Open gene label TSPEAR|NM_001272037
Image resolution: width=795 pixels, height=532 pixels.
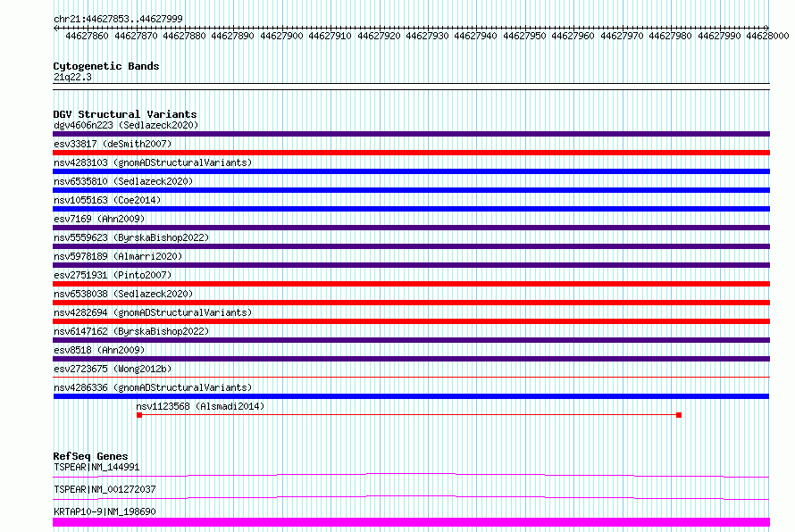[105, 489]
